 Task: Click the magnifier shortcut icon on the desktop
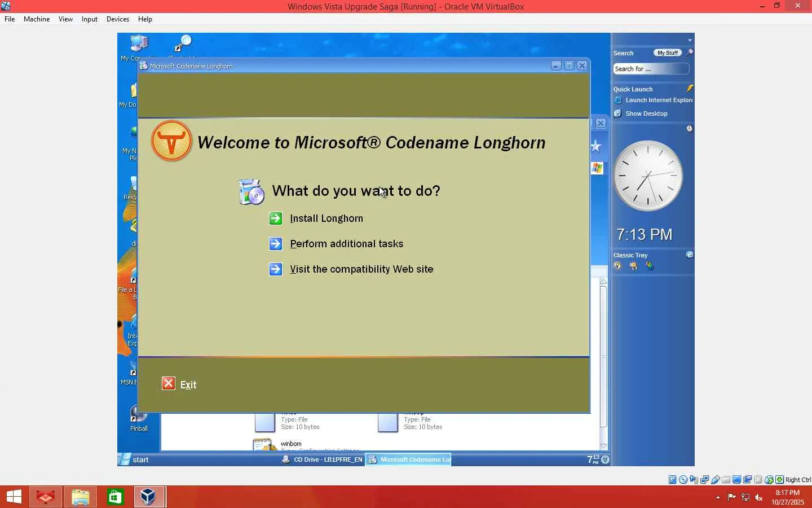coord(183,43)
